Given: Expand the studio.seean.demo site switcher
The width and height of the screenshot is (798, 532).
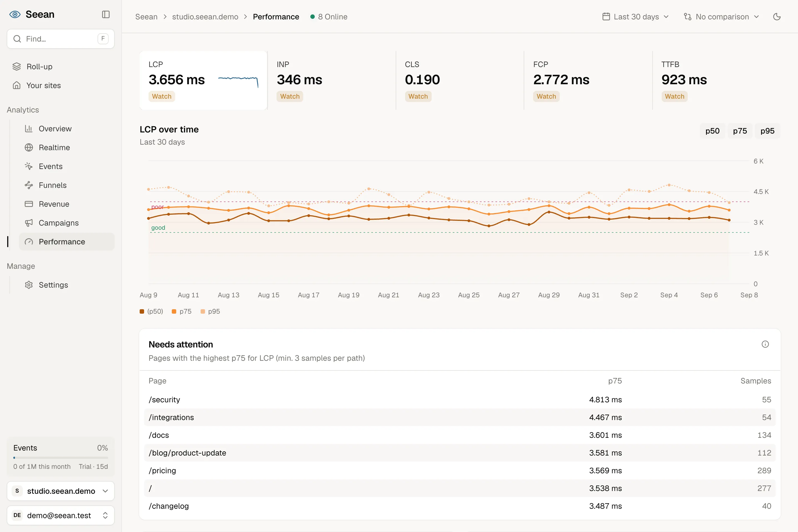Looking at the screenshot, I should click(x=61, y=491).
